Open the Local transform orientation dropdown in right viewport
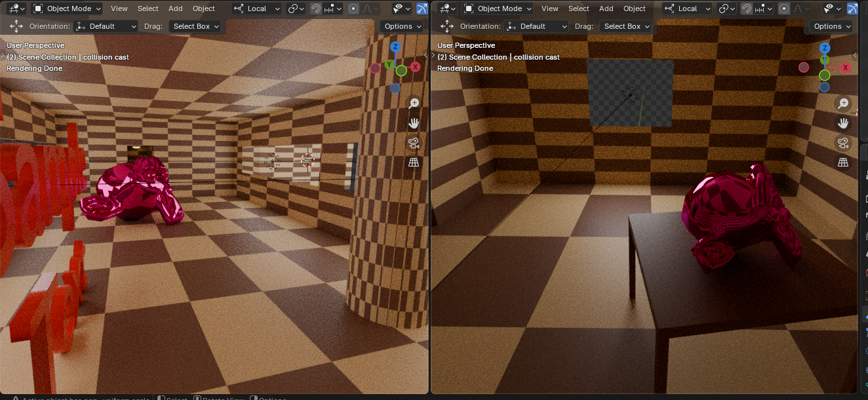 pos(686,9)
